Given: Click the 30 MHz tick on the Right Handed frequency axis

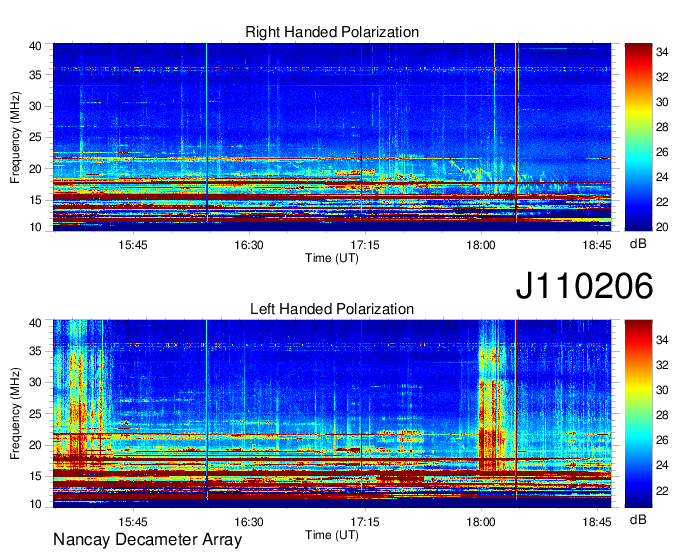Looking at the screenshot, I should (35, 106).
